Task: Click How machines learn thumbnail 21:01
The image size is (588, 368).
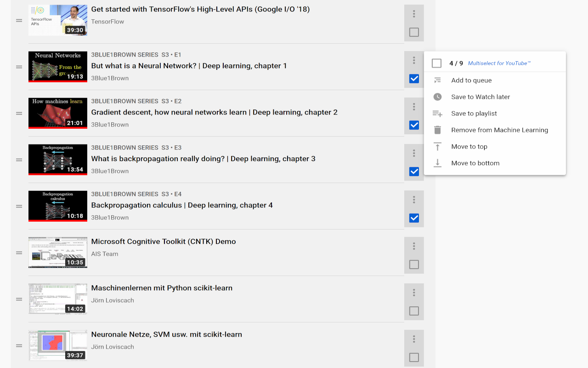Action: coord(58,113)
